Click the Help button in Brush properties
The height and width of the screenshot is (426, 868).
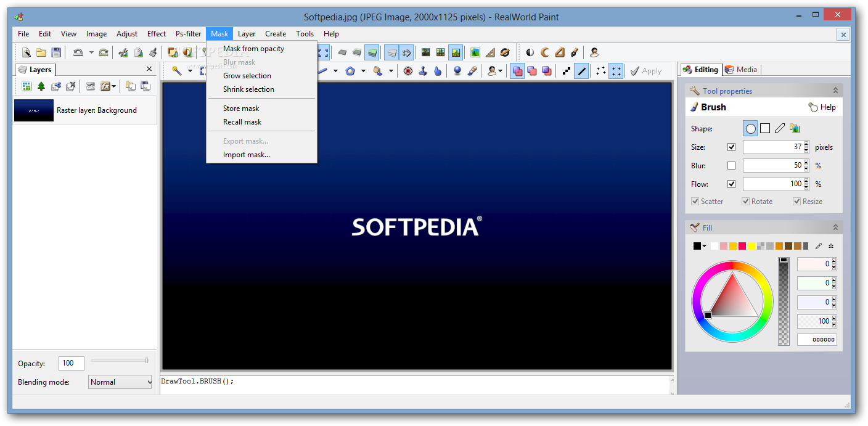(822, 107)
